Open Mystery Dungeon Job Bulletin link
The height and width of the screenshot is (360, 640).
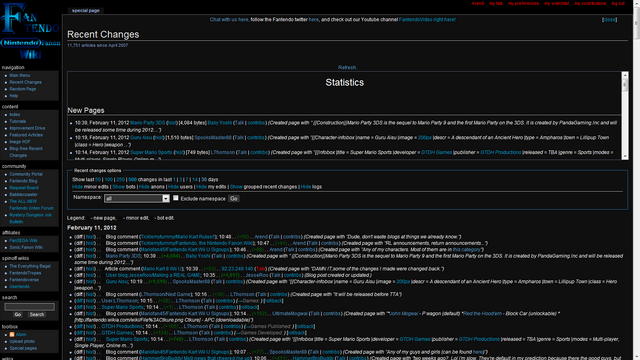[x=30, y=218]
